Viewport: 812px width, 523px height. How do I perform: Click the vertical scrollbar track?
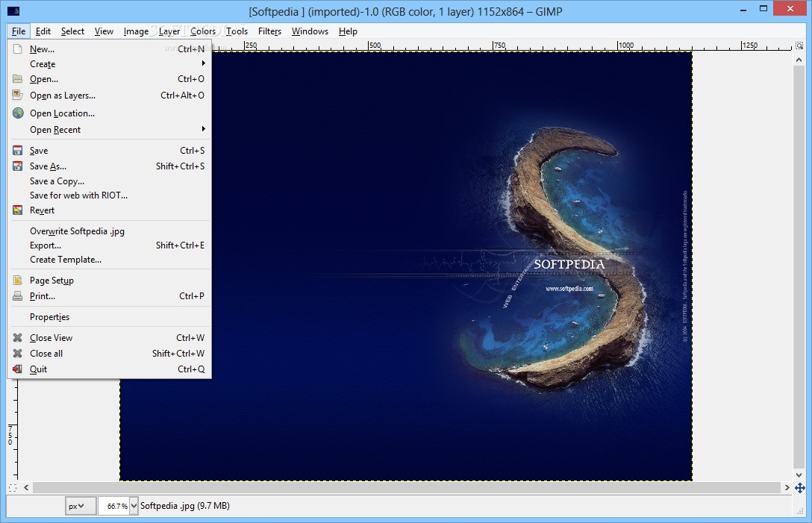click(799, 266)
